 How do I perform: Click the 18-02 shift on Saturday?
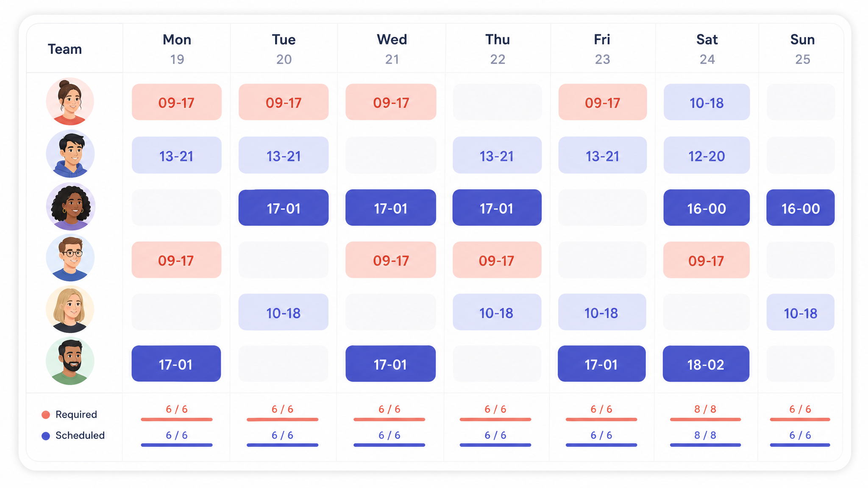coord(706,364)
